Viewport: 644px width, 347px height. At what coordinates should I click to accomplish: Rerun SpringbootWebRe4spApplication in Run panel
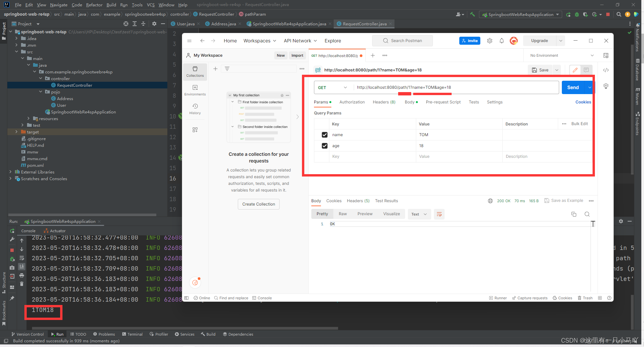(12, 231)
